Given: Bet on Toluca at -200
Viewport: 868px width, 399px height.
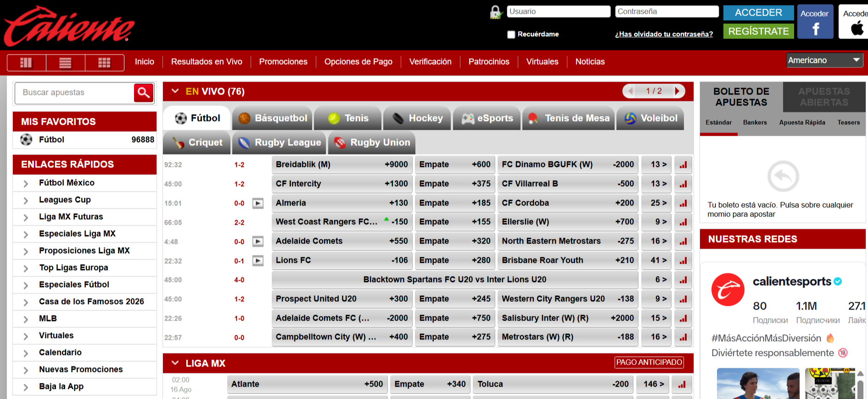Looking at the screenshot, I should [x=553, y=384].
